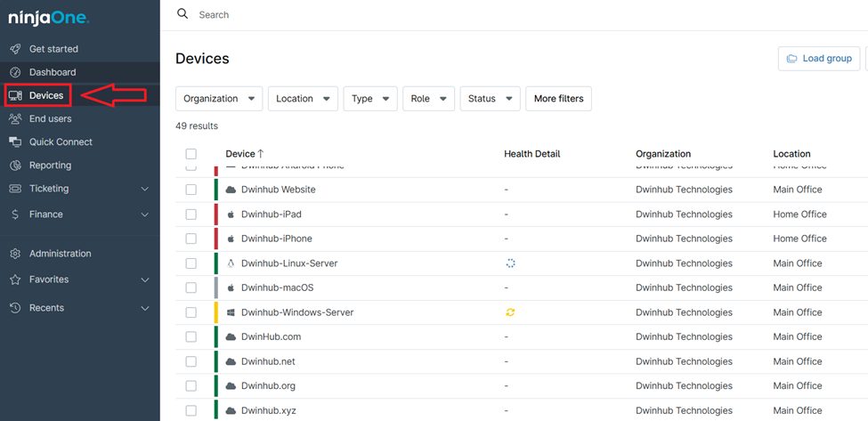Expand the Finance menu chevron
This screenshot has height=421, width=868.
145,215
